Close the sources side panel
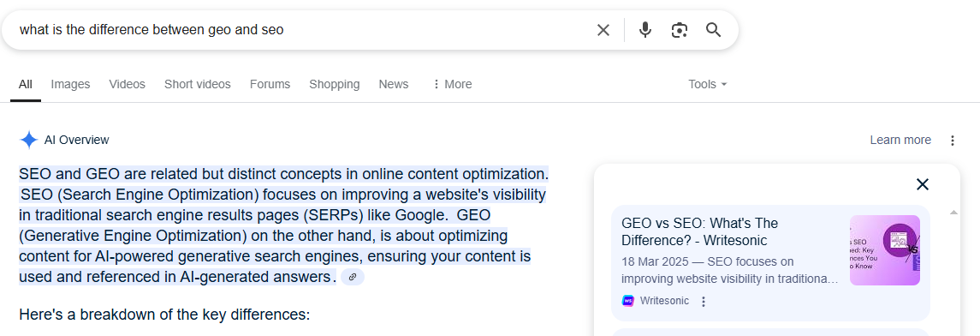 pyautogui.click(x=923, y=184)
